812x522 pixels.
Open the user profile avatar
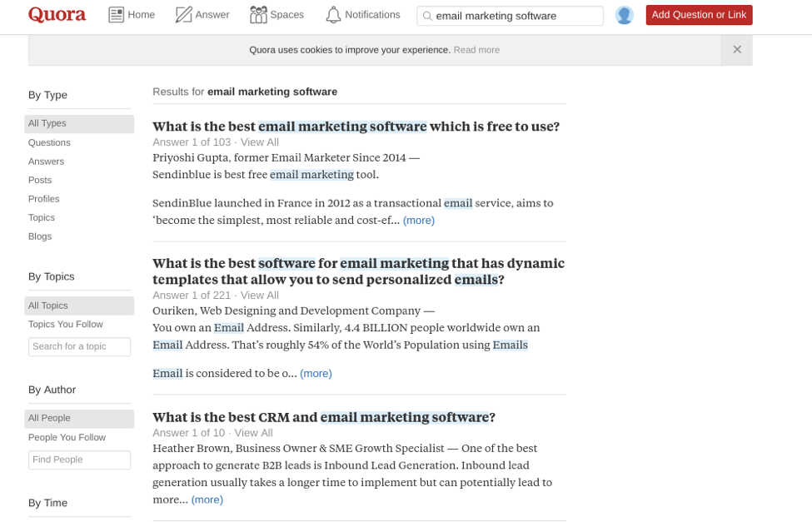click(624, 16)
